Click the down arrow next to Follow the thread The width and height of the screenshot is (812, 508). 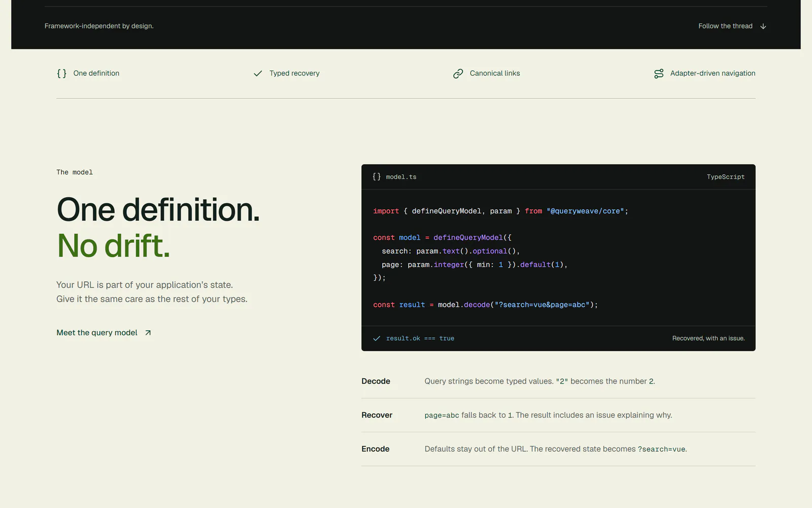(763, 26)
